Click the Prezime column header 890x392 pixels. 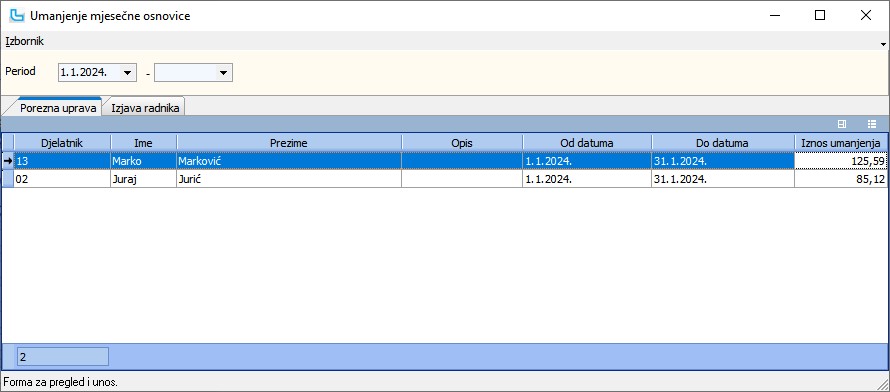[289, 144]
